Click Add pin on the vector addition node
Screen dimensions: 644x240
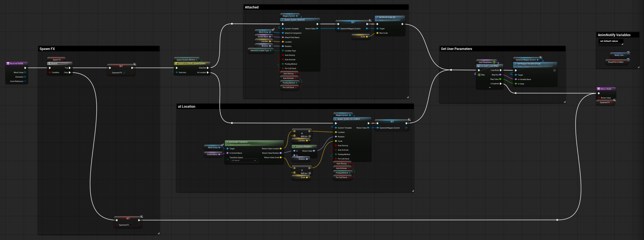click(306, 136)
